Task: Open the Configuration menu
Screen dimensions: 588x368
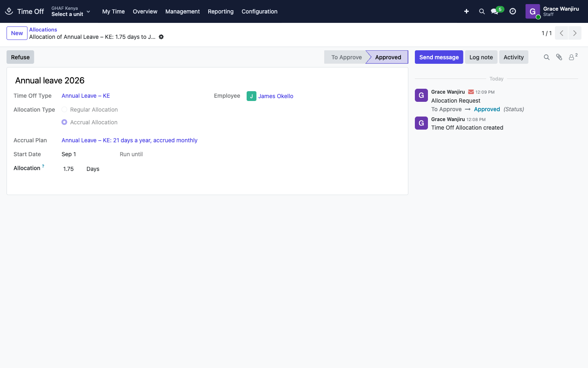Action: pyautogui.click(x=259, y=11)
